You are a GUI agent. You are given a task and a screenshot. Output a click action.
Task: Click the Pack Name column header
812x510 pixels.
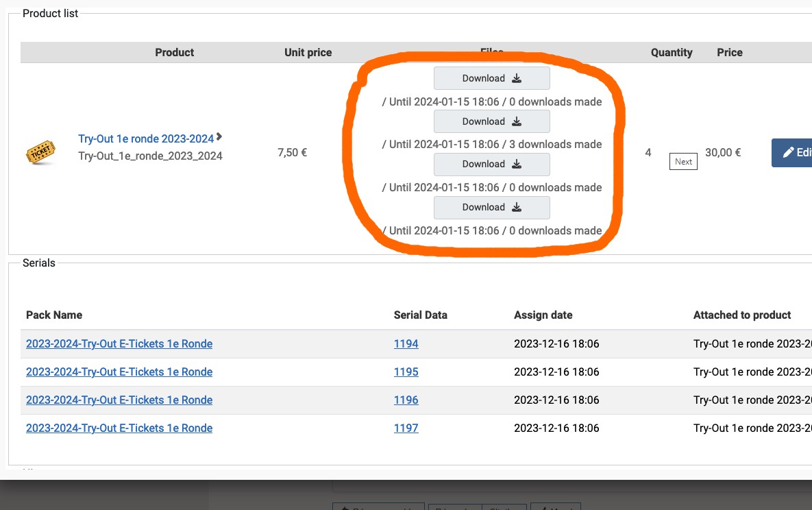54,315
